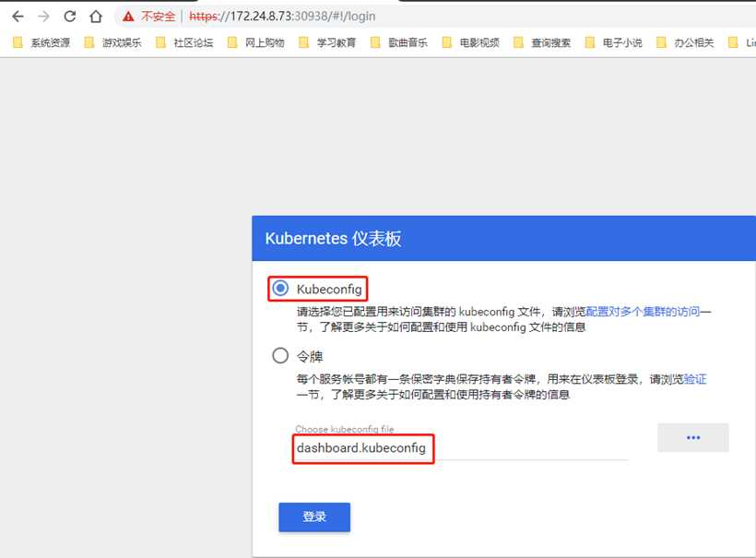Screen dimensions: 756x558
Task: Open the browser home page icon
Action: point(96,17)
